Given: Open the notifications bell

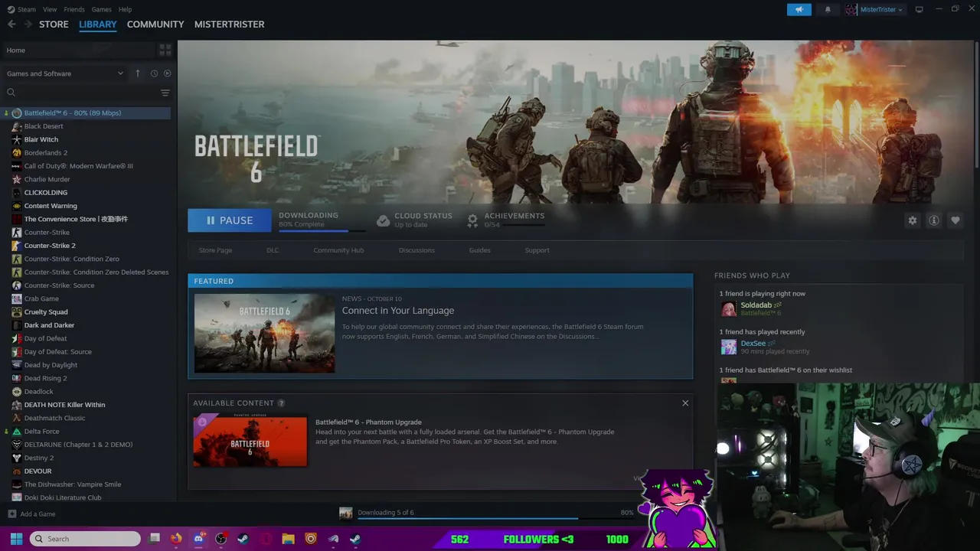Looking at the screenshot, I should pos(828,9).
